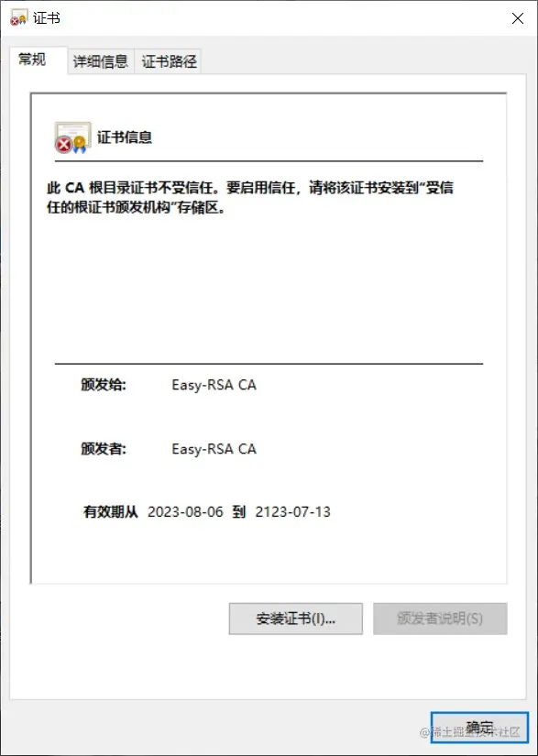The image size is (538, 756).
Task: Click the greyed 颁发者说明(S) button
Action: click(440, 619)
